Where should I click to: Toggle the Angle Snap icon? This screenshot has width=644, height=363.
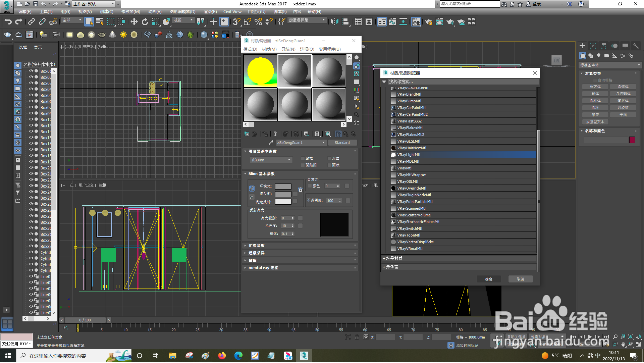coord(248,22)
